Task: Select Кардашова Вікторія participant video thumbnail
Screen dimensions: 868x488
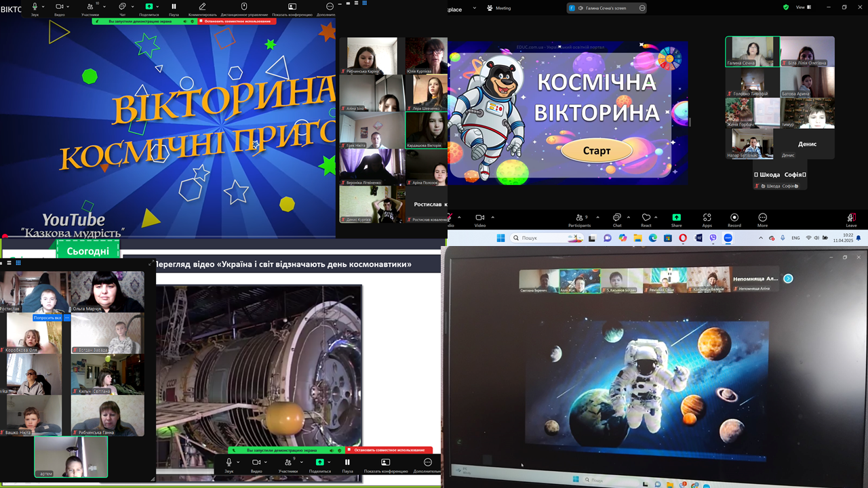Action: 427,129
